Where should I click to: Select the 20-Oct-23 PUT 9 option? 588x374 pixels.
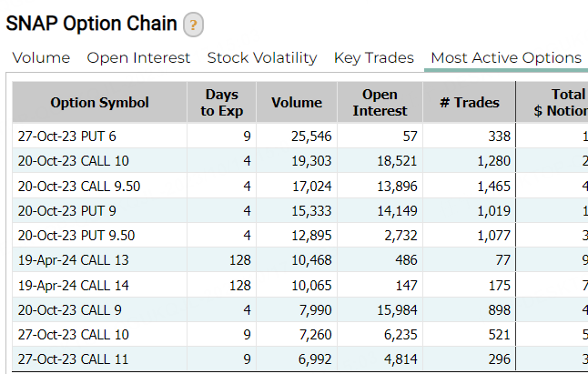[x=67, y=210]
